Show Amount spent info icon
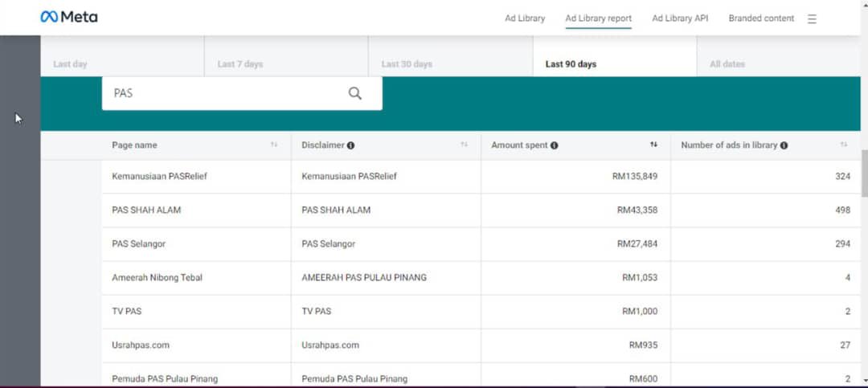Viewport: 868px width, 388px height. [x=554, y=145]
